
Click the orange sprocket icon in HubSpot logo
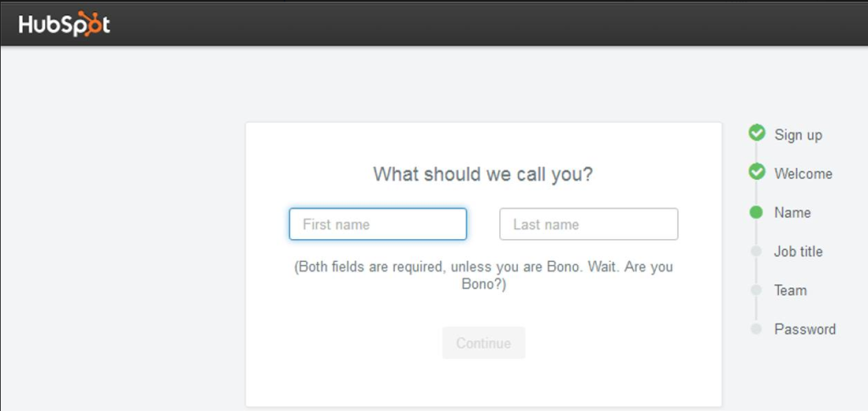pos(90,24)
